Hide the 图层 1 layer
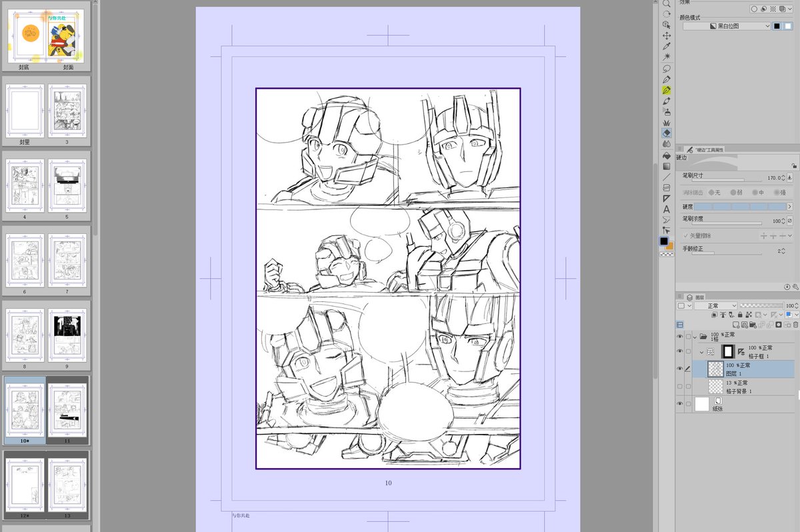 pos(679,369)
